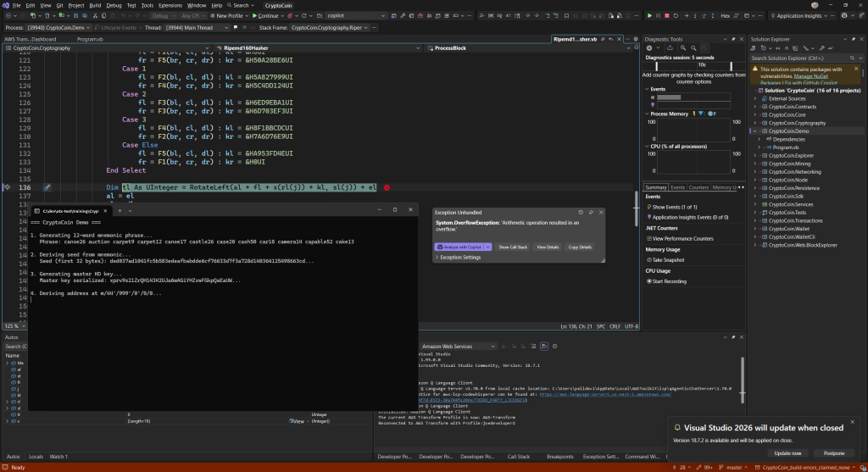This screenshot has width=868, height=472.
Task: Open the 125 % editor zoom dropdown
Action: 15,326
